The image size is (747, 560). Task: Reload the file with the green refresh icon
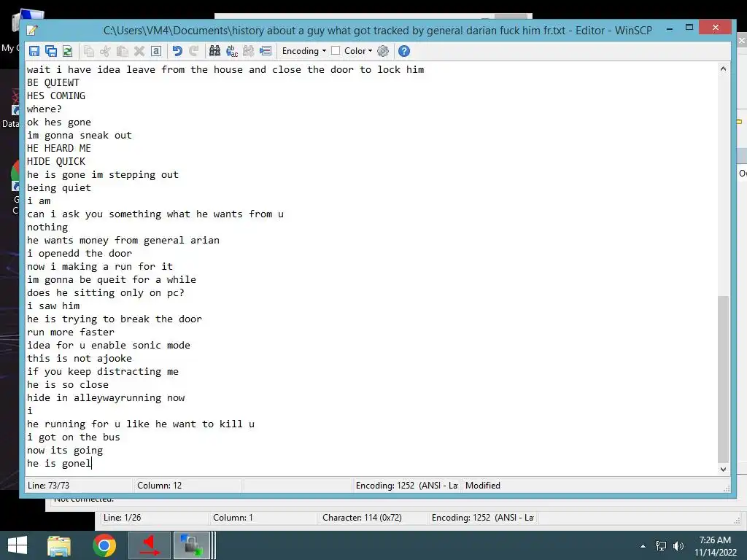(x=68, y=51)
